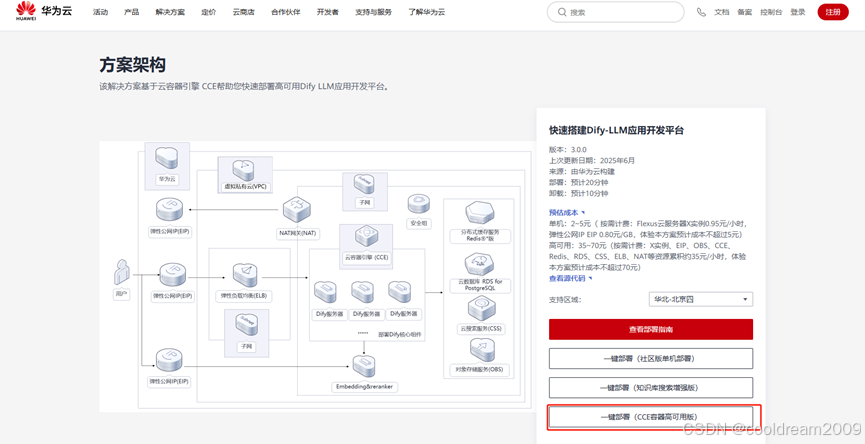Viewport: 865px width, 444px height.
Task: Click the 查看部署指南 button
Action: 651,329
